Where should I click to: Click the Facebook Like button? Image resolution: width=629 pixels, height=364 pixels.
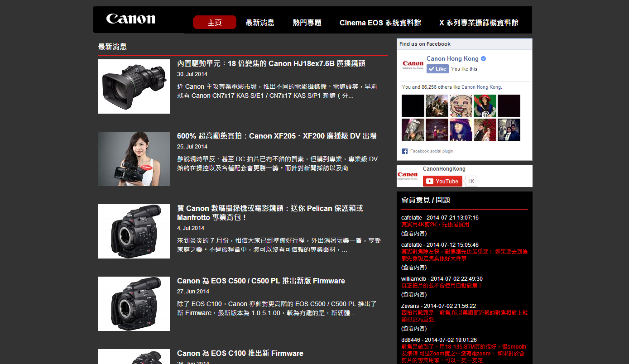(437, 69)
